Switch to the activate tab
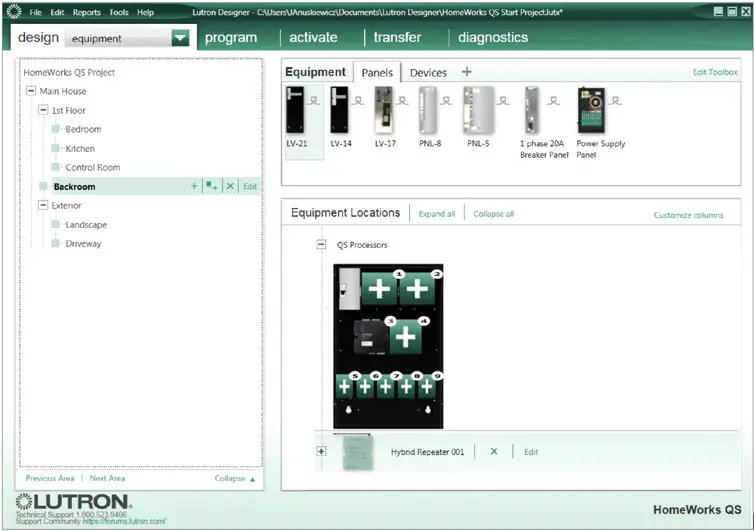 313,38
